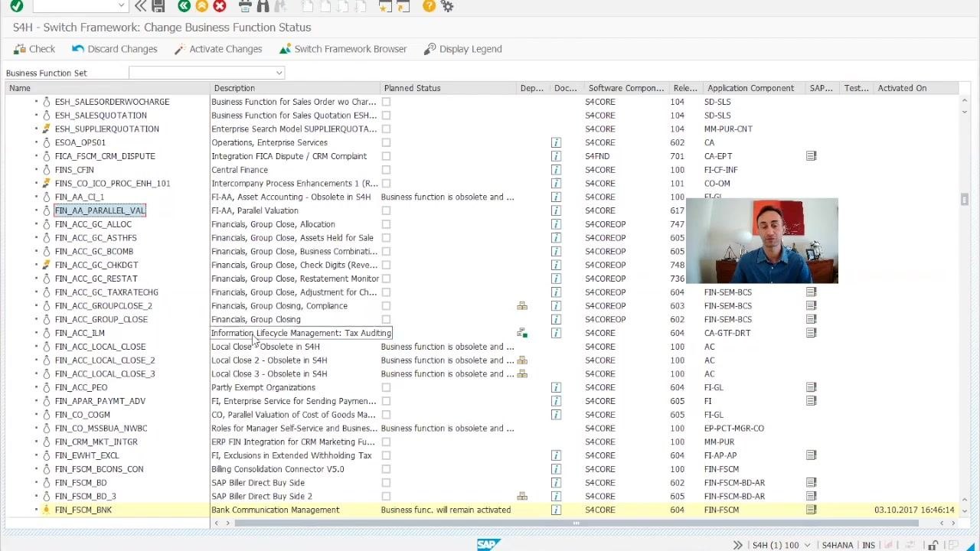This screenshot has height=551, width=980.
Task: Open the Business Function Set dropdown
Action: [x=279, y=73]
